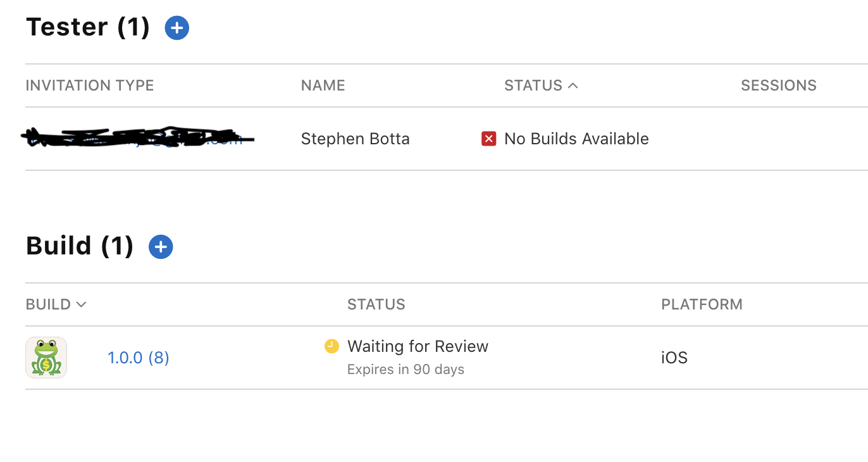Click the NAME column header

tap(323, 85)
